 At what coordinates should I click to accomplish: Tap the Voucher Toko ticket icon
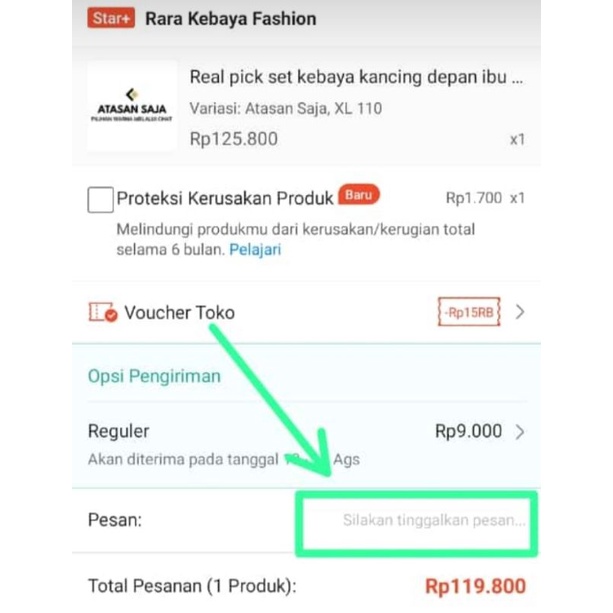click(x=102, y=312)
